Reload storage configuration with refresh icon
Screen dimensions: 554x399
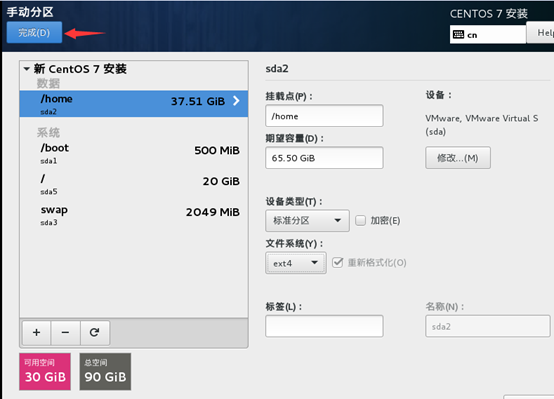(95, 333)
